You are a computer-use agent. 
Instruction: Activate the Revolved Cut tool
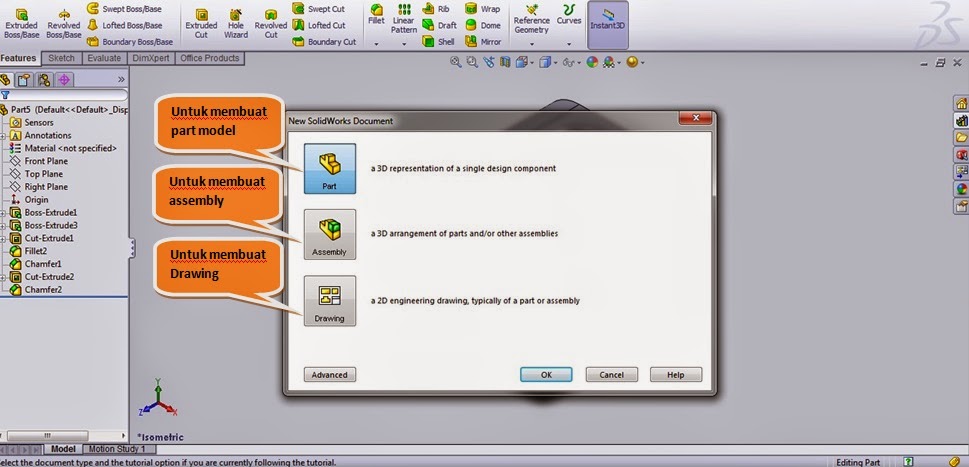tap(270, 23)
